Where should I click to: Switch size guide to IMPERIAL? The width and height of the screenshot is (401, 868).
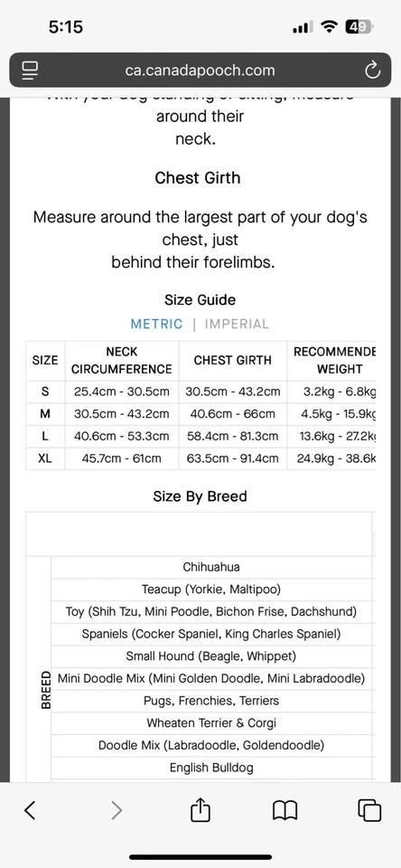pos(237,324)
